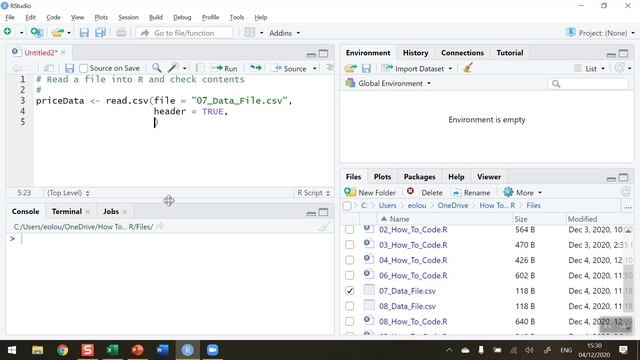Screen dimensions: 640x360
Task: Click the Print icon in the main toolbar
Action: (x=121, y=33)
